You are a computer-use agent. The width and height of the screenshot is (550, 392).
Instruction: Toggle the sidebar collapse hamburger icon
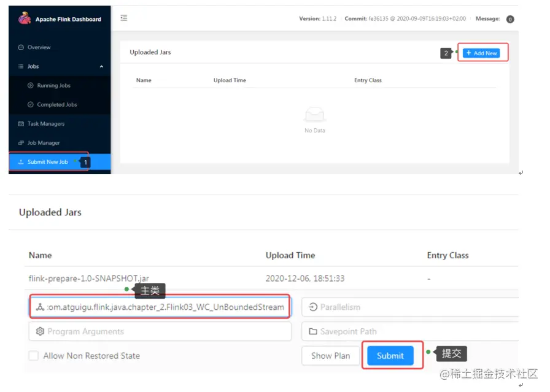pos(124,18)
